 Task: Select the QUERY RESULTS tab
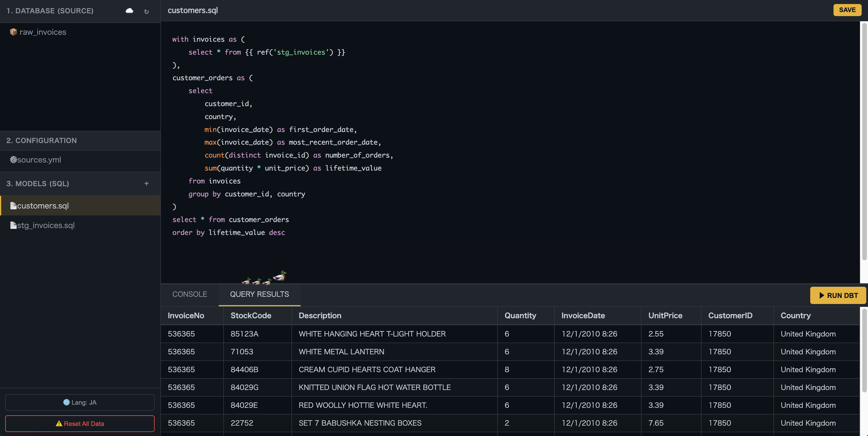(x=259, y=294)
